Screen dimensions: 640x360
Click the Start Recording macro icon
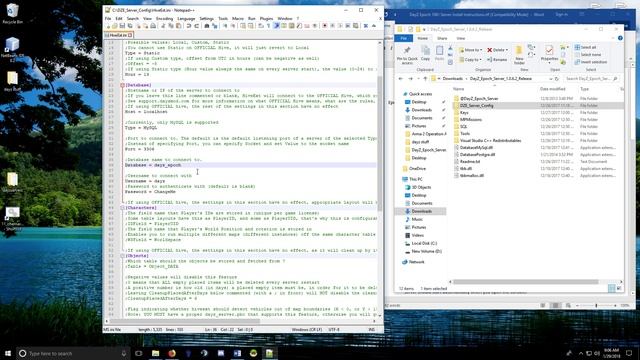tap(324, 26)
